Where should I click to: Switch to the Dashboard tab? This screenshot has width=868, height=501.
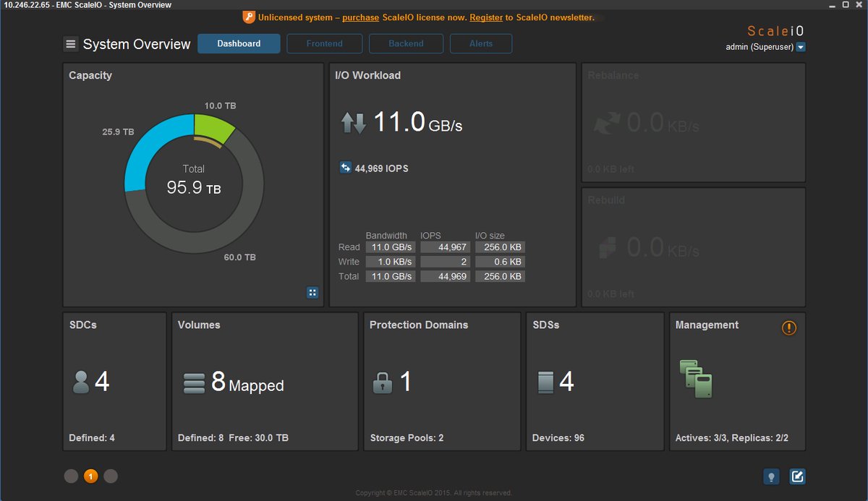point(239,43)
